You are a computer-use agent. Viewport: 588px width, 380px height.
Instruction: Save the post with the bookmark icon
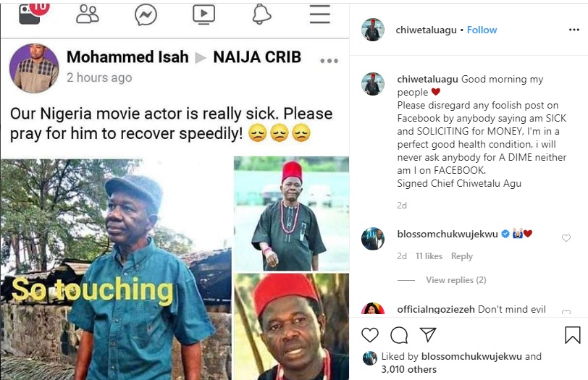pyautogui.click(x=572, y=334)
